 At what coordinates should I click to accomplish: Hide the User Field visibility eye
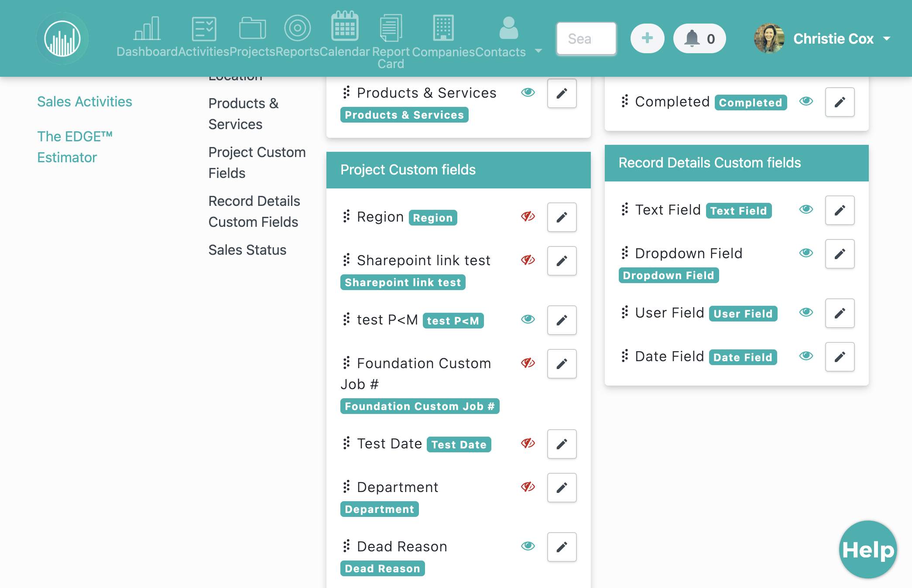806,312
